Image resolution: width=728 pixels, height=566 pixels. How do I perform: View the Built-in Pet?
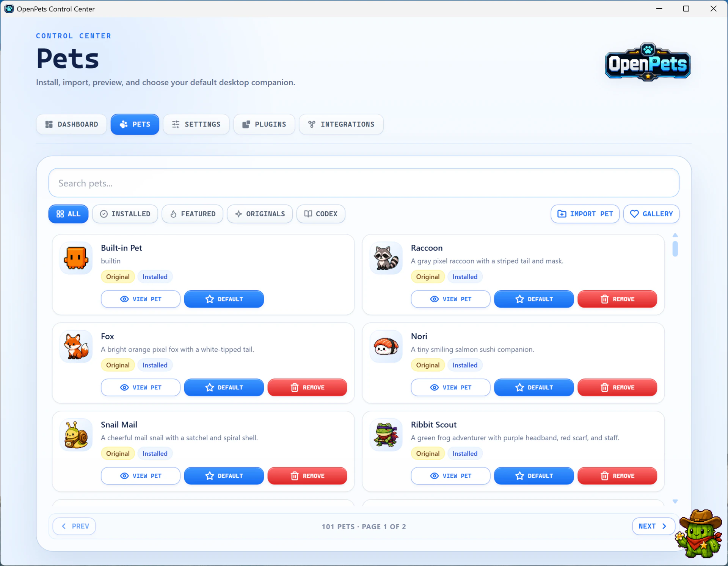pos(140,299)
